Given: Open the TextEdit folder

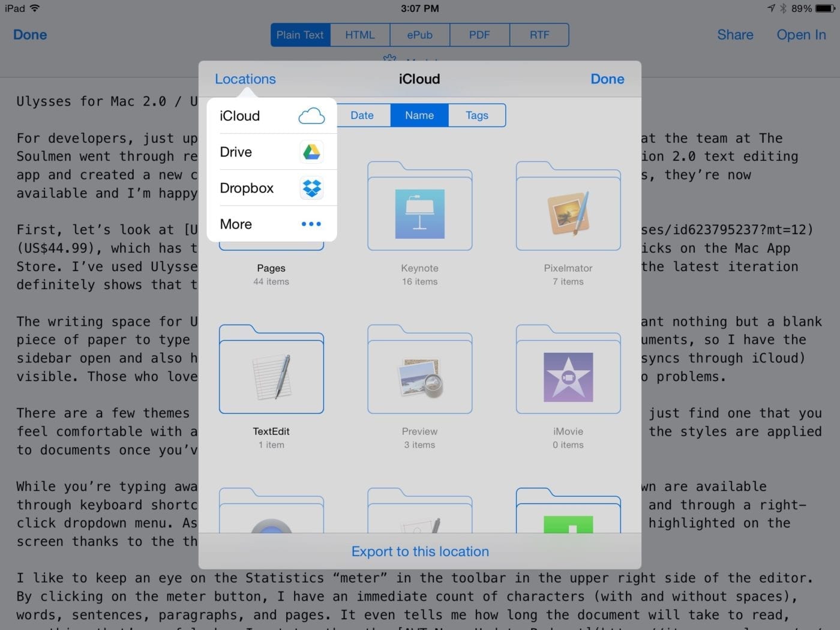Looking at the screenshot, I should [271, 370].
